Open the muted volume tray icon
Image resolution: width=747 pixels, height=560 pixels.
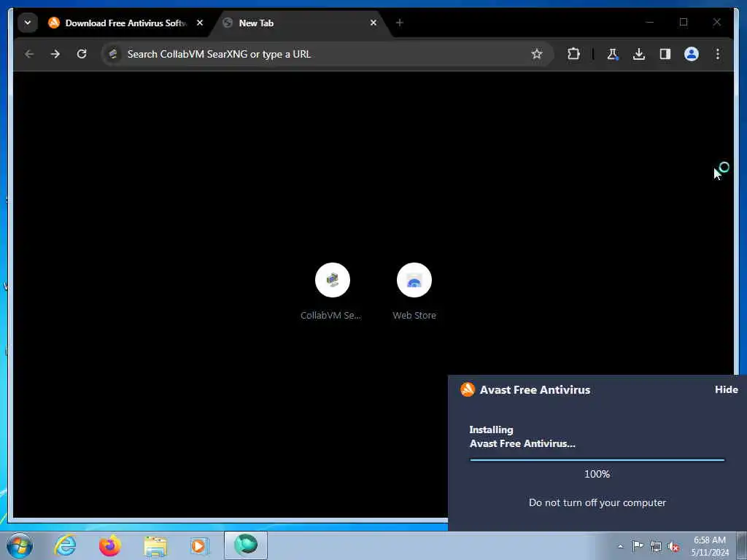coord(673,547)
